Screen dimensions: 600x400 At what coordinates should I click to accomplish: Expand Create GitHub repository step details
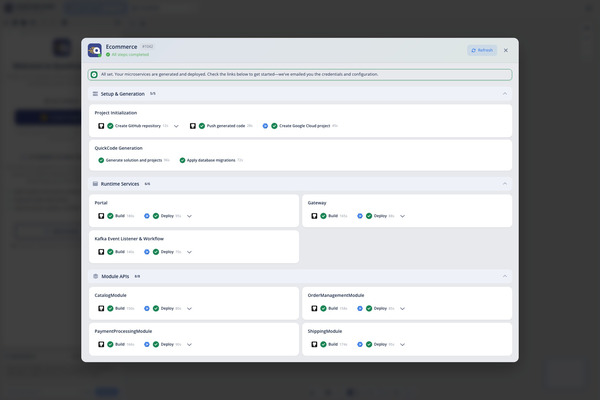(x=176, y=126)
